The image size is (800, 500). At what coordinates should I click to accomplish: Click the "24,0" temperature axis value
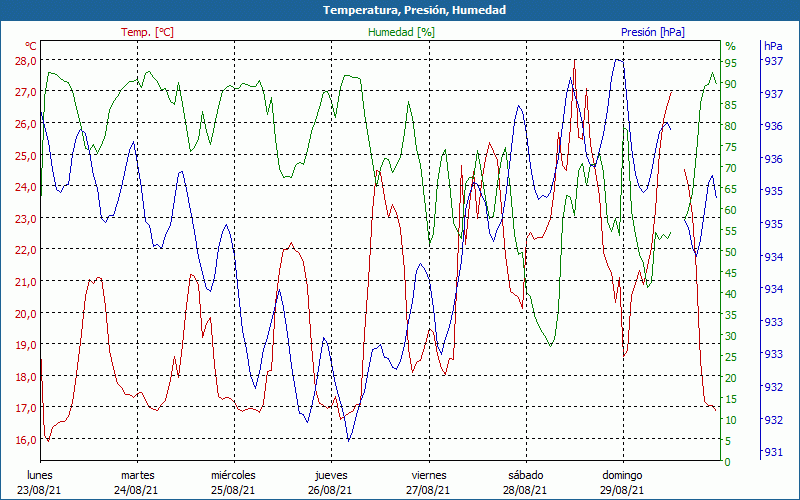(27, 187)
